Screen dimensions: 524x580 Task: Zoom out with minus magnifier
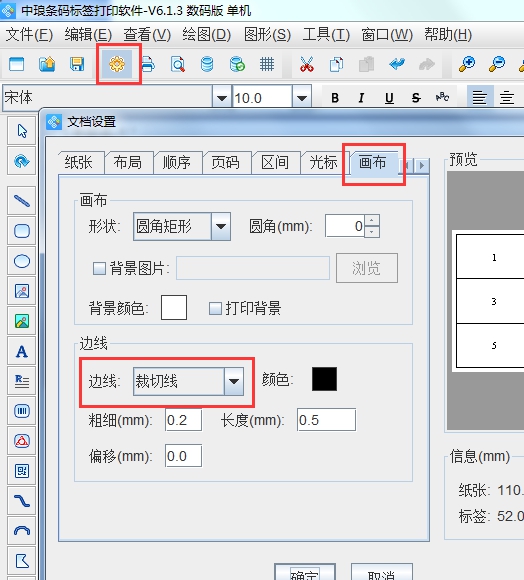click(497, 64)
